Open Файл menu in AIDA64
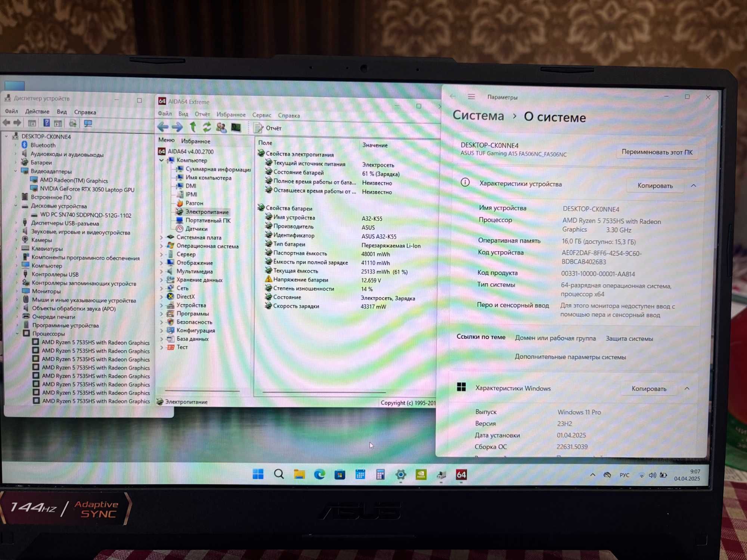The image size is (747, 560). point(165,113)
